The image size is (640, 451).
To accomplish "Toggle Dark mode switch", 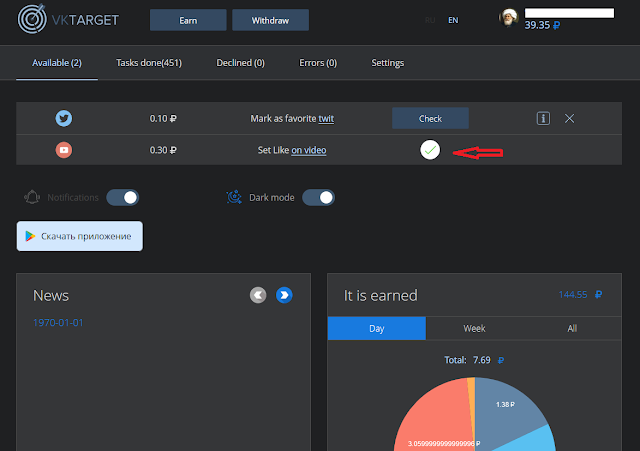I will pyautogui.click(x=318, y=198).
